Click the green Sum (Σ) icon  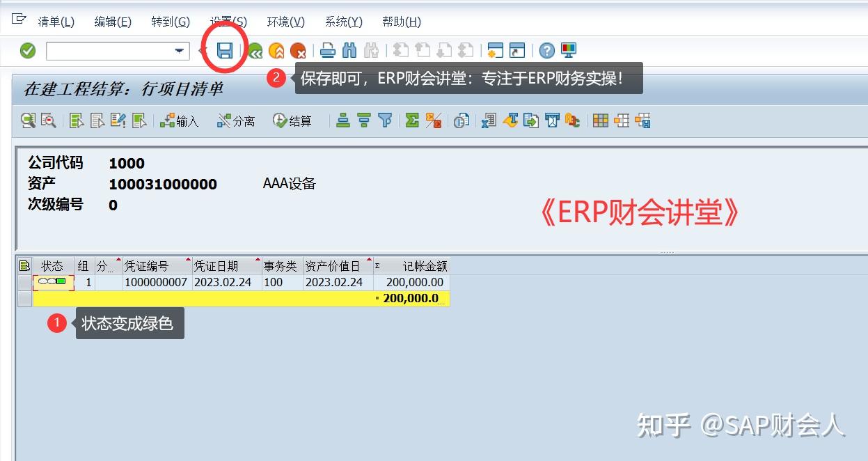click(413, 120)
